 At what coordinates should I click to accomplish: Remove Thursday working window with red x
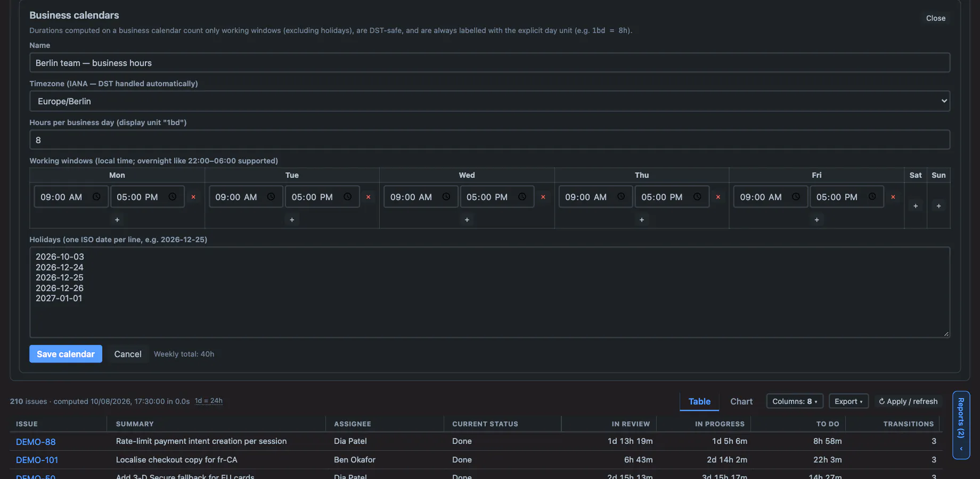coord(718,197)
